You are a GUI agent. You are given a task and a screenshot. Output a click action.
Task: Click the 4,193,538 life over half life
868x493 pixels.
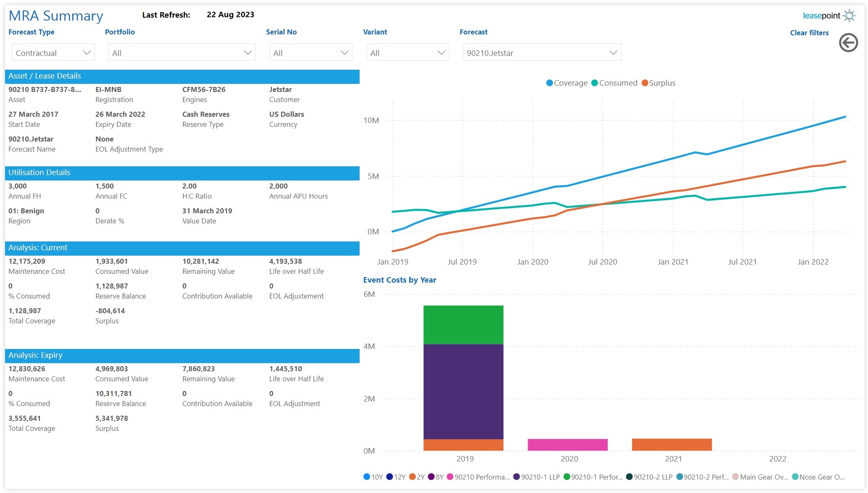[x=285, y=261]
